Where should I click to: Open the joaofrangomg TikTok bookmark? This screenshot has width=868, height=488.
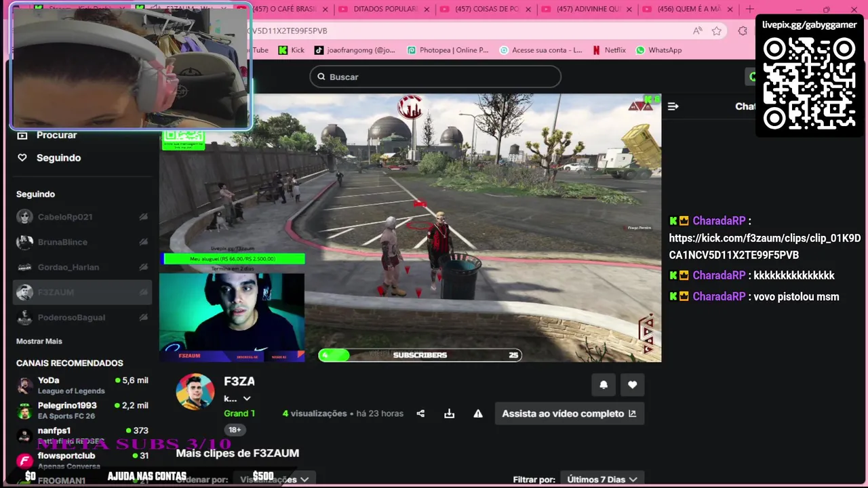click(355, 50)
